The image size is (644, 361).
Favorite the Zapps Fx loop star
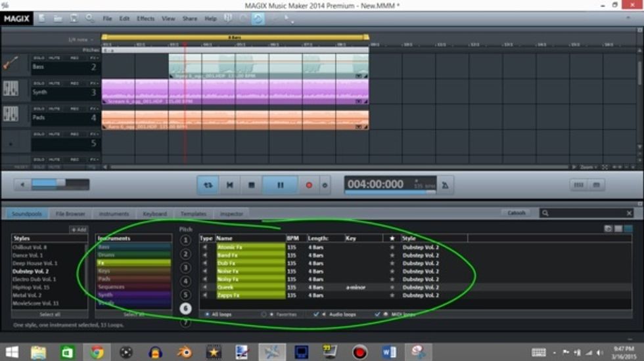point(392,295)
